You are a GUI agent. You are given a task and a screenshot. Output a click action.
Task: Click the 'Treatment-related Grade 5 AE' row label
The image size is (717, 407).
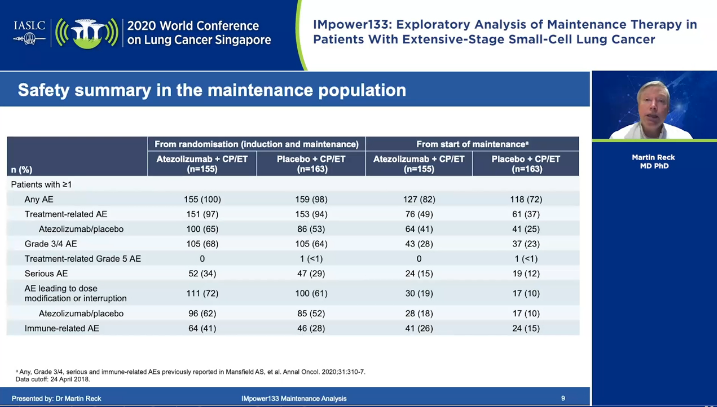click(83, 259)
